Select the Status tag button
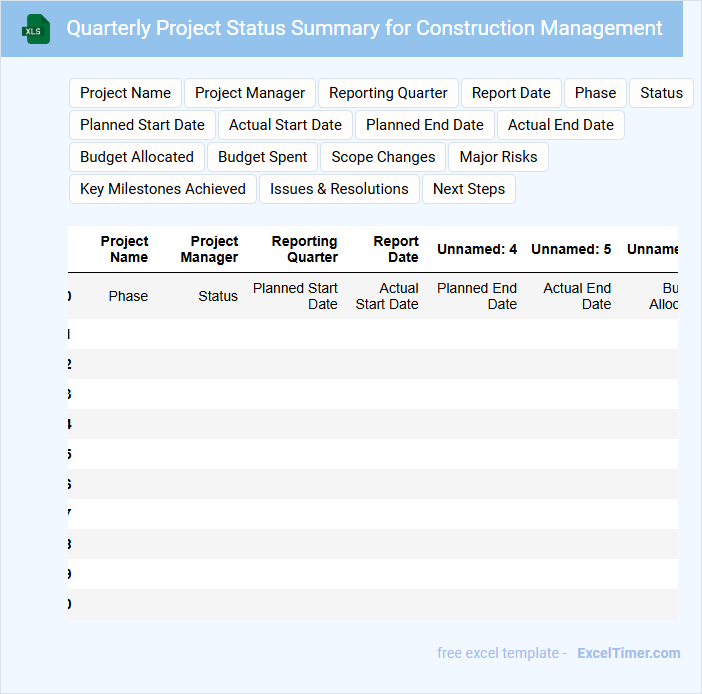This screenshot has width=702, height=694. pos(661,93)
